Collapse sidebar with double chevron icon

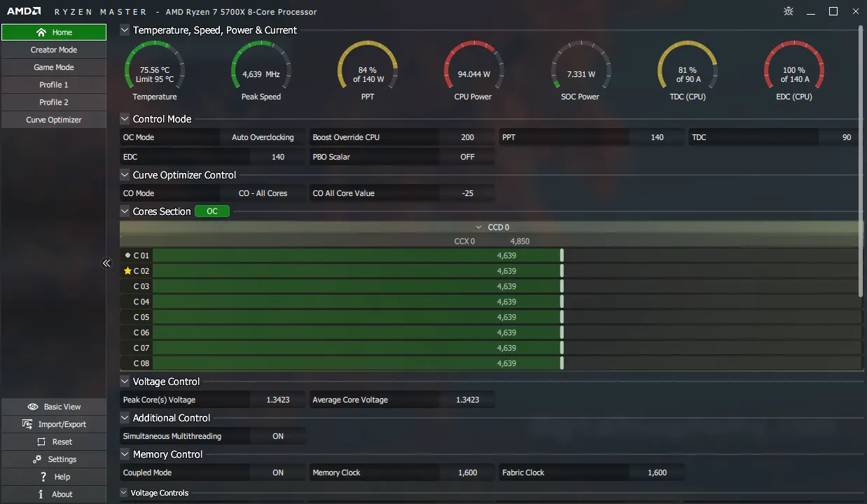click(106, 263)
